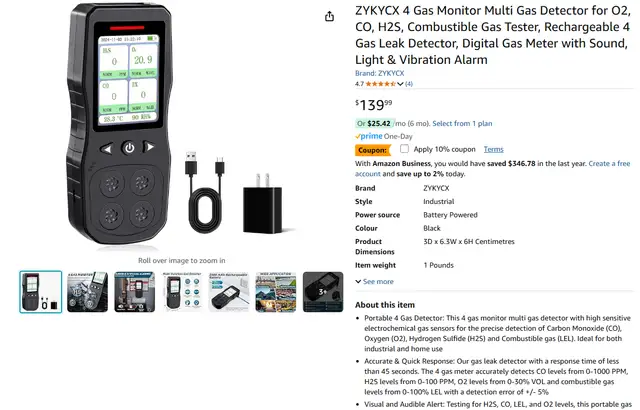Tick the Apply 10% coupon checkbox
The height and width of the screenshot is (410, 640).
pos(404,149)
